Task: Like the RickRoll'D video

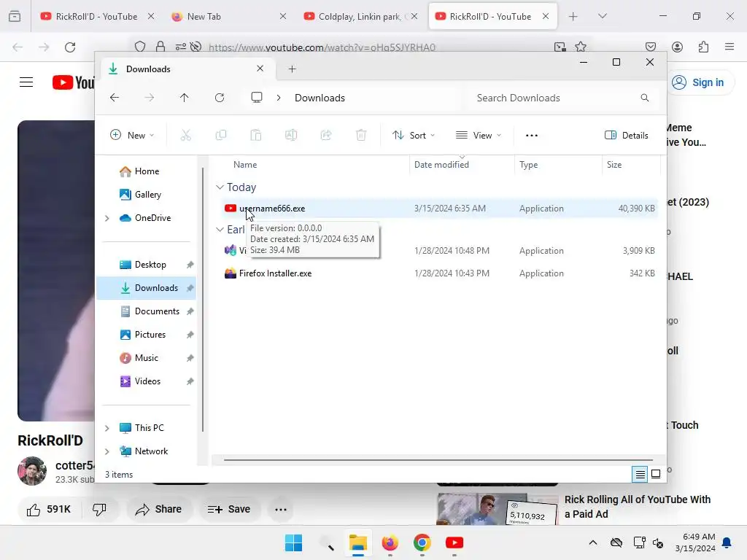Action: point(49,510)
